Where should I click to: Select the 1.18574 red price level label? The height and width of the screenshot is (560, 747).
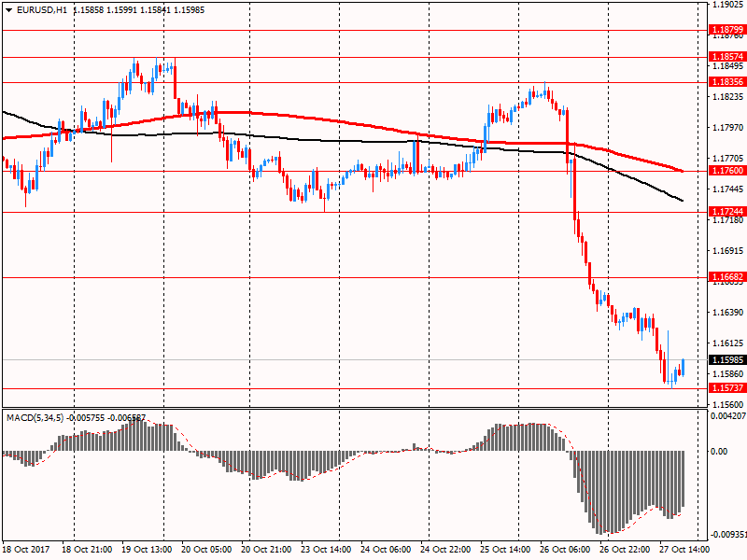pyautogui.click(x=727, y=56)
